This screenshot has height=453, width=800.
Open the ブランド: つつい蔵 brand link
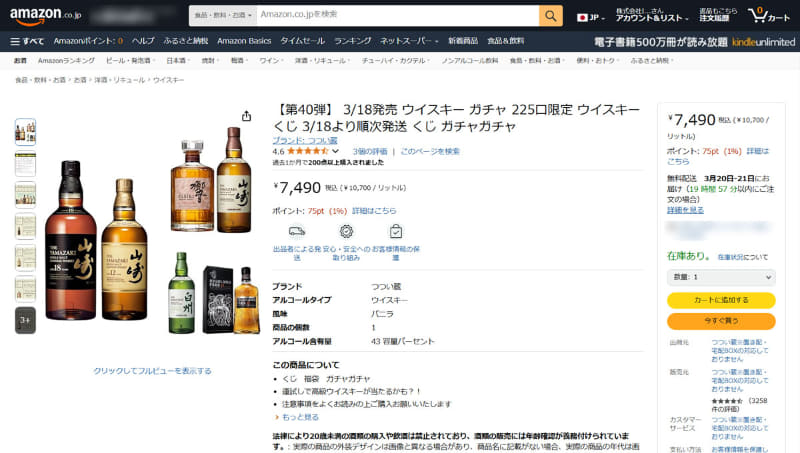click(x=305, y=140)
